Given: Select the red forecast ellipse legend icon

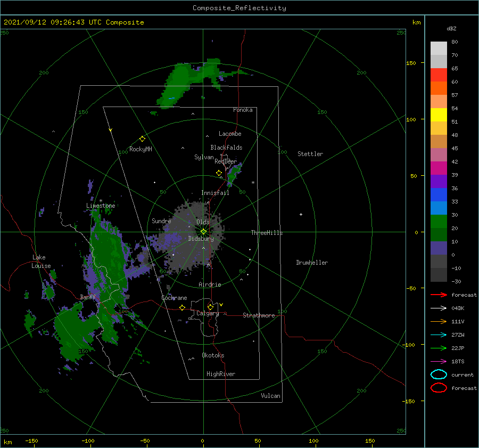Looking at the screenshot, I should (x=439, y=388).
